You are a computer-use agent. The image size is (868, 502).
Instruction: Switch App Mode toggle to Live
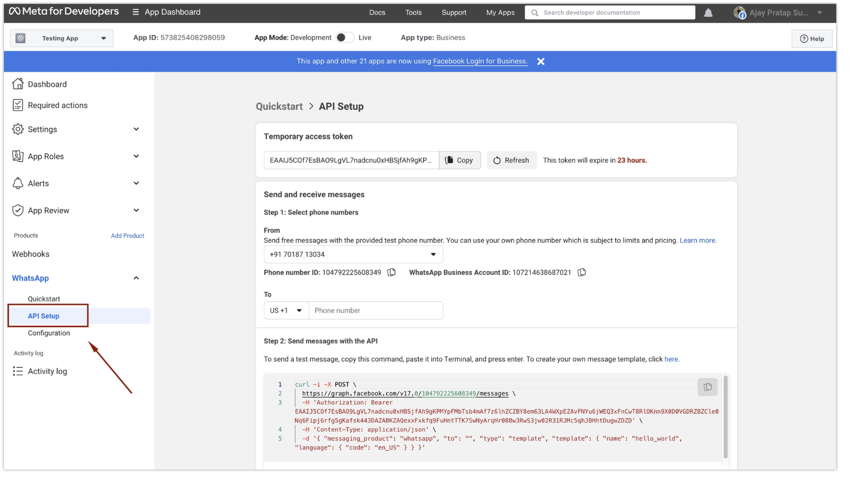345,37
